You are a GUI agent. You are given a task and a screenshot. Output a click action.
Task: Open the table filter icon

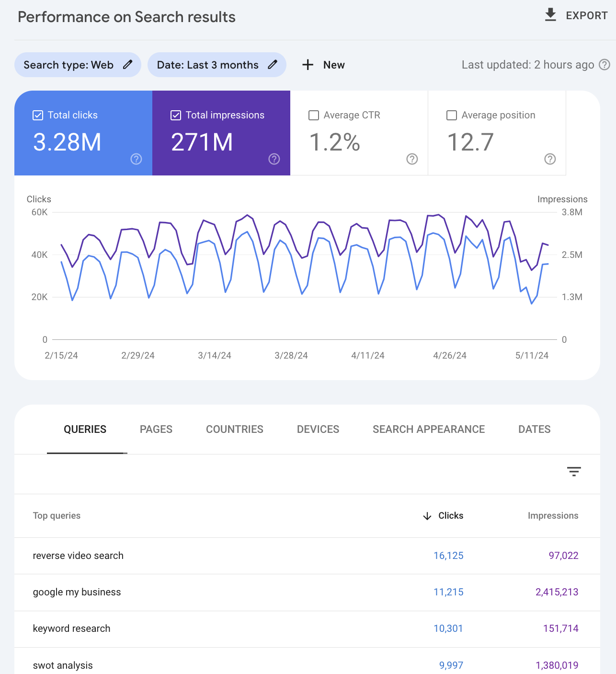(574, 471)
